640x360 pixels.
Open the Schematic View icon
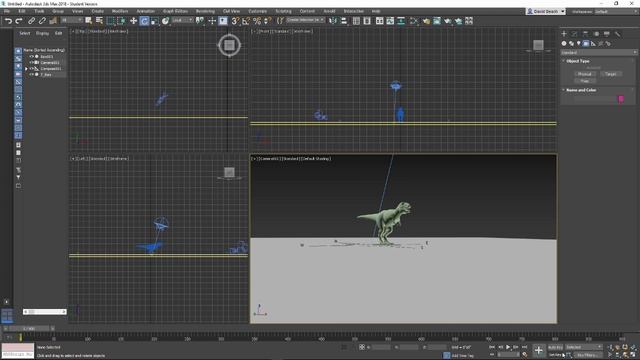(x=401, y=21)
